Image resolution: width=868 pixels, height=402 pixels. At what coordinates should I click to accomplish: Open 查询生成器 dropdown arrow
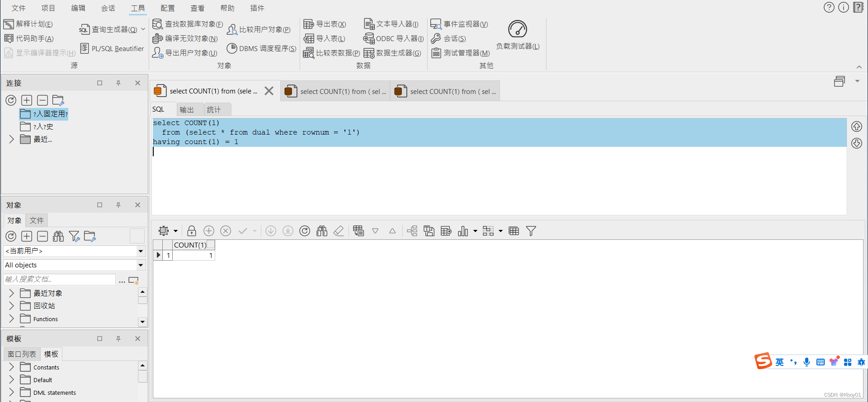coord(143,29)
